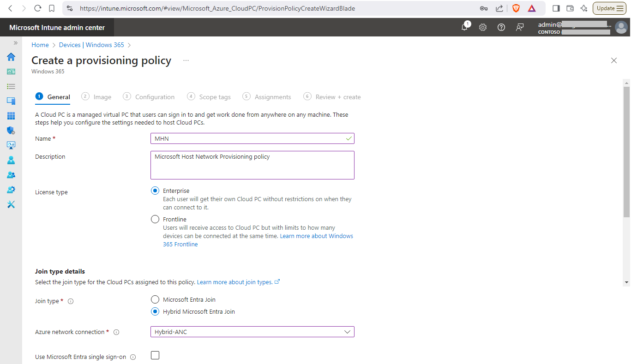
Task: Open the admin account avatar
Action: point(621,27)
